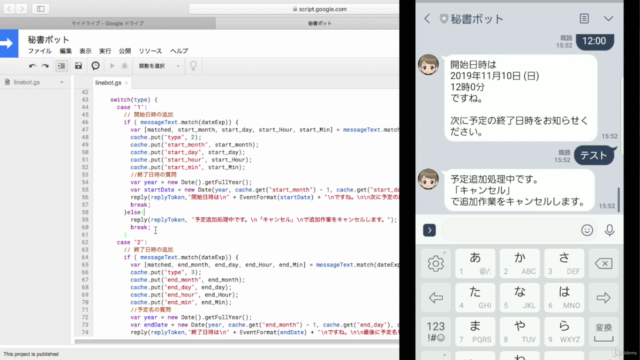The height and width of the screenshot is (360, 640).
Task: Go forward in the browser
Action: click(x=22, y=9)
